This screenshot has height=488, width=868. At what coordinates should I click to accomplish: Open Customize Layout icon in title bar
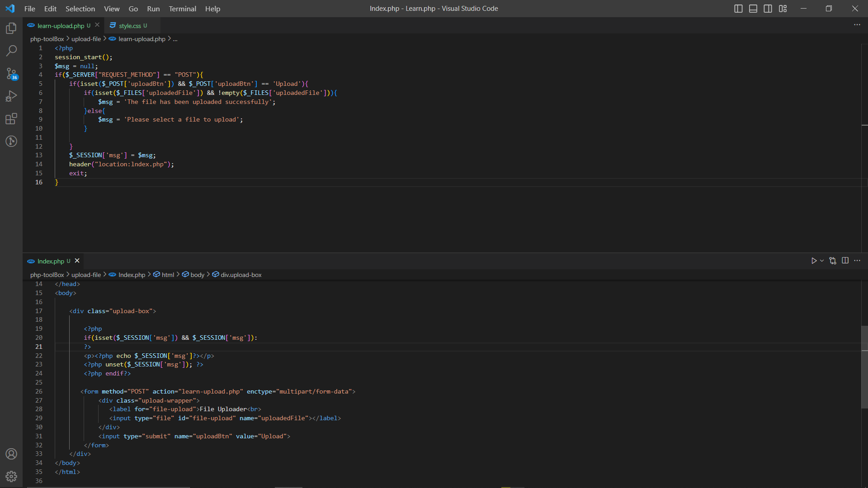coord(783,9)
